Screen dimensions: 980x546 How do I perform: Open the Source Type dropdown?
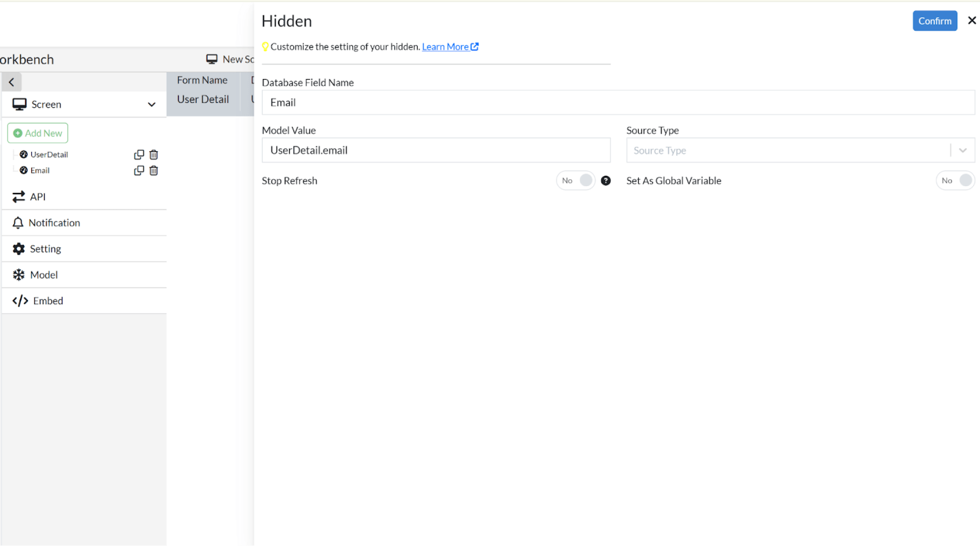click(962, 150)
